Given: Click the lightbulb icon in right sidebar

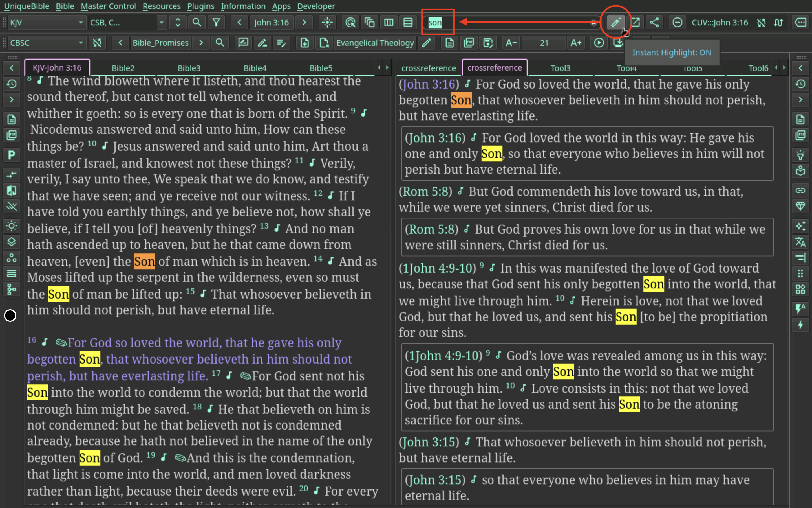Looking at the screenshot, I should click(800, 155).
